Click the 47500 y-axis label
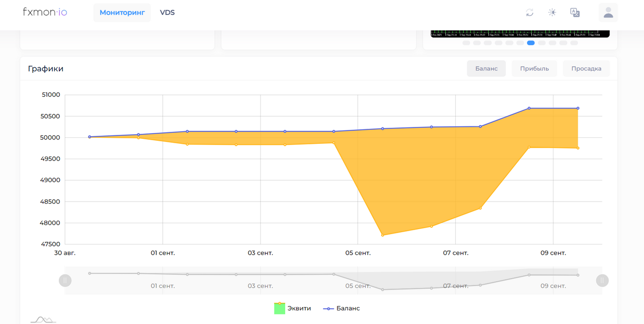Image resolution: width=644 pixels, height=324 pixels. tap(50, 244)
